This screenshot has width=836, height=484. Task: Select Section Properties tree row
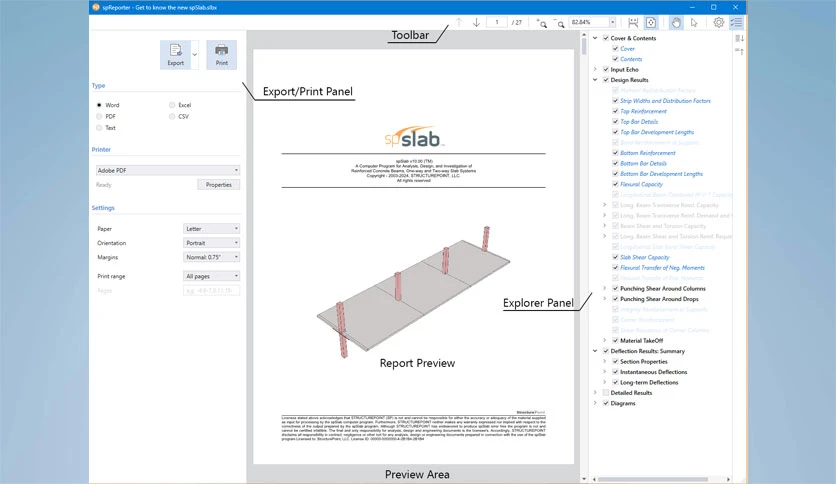click(644, 361)
